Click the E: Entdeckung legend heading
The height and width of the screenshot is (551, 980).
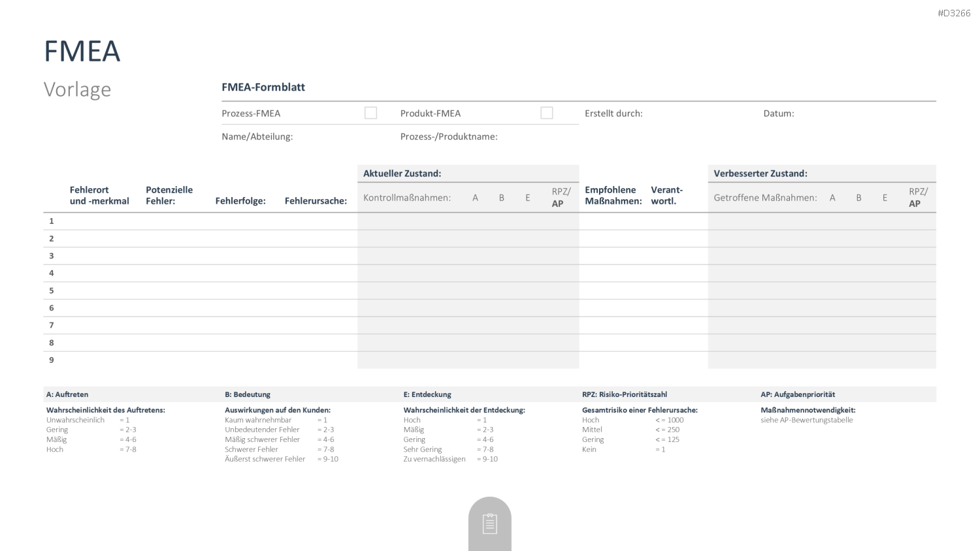(427, 394)
